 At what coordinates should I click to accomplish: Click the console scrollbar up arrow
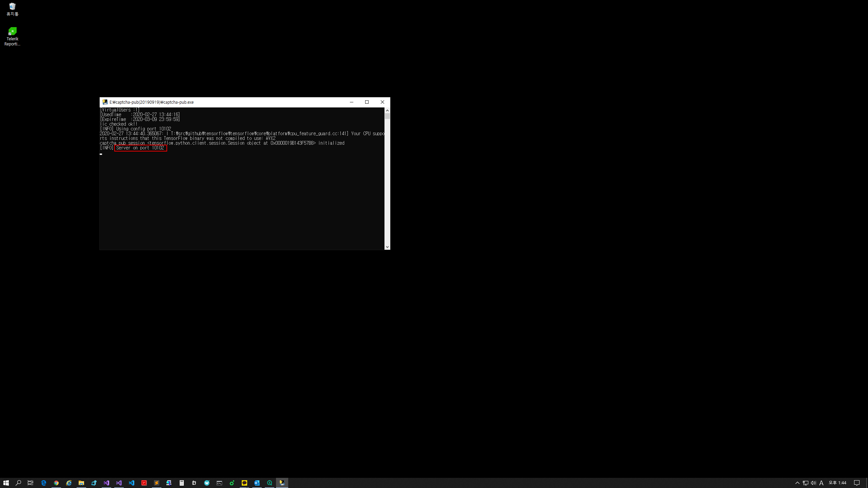pos(387,110)
